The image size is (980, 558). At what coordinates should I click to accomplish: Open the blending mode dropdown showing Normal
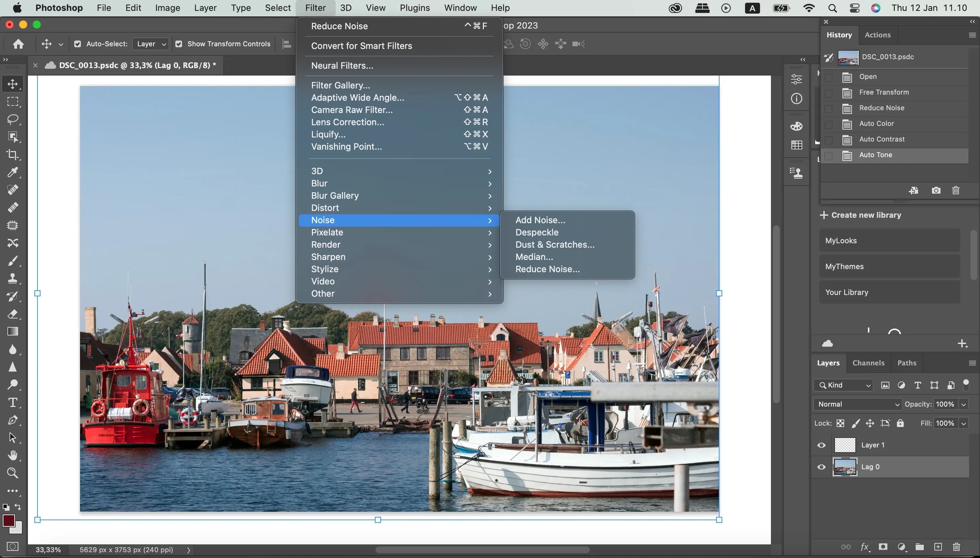pyautogui.click(x=857, y=404)
